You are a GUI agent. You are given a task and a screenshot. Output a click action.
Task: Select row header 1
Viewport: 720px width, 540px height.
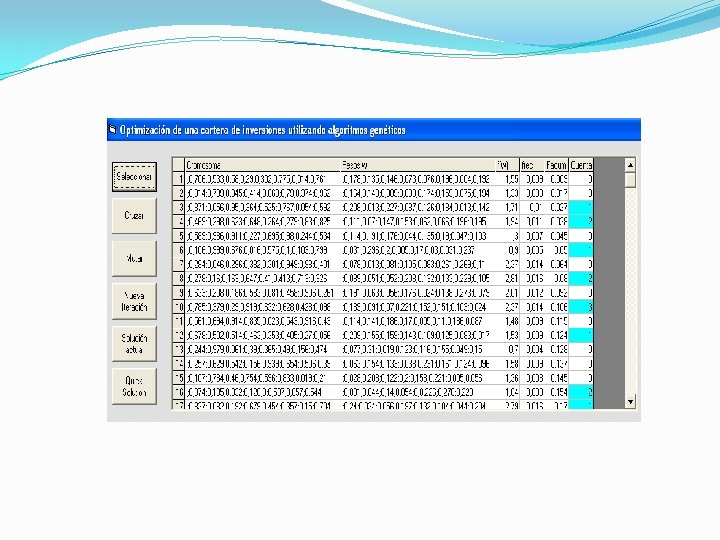pos(179,179)
